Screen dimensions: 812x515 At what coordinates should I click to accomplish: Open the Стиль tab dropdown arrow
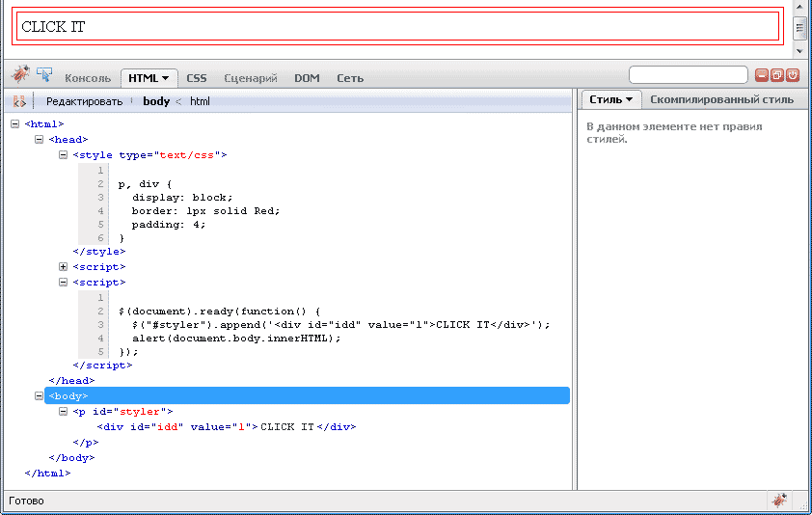pos(629,99)
